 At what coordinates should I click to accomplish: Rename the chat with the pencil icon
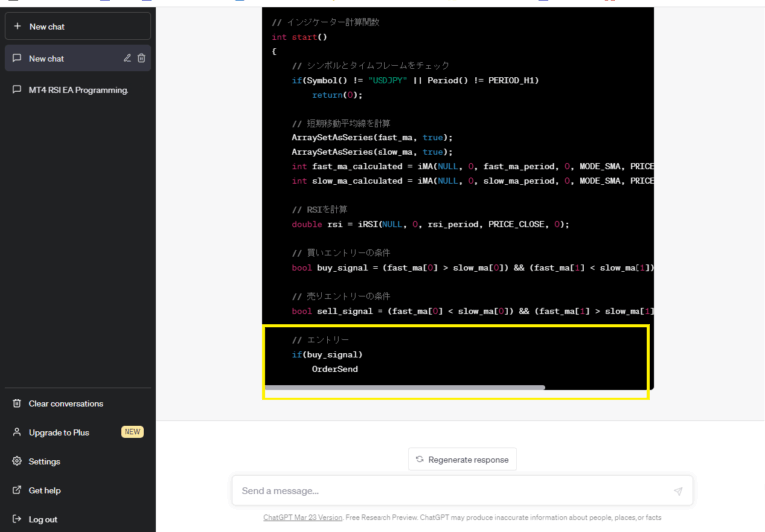click(127, 58)
